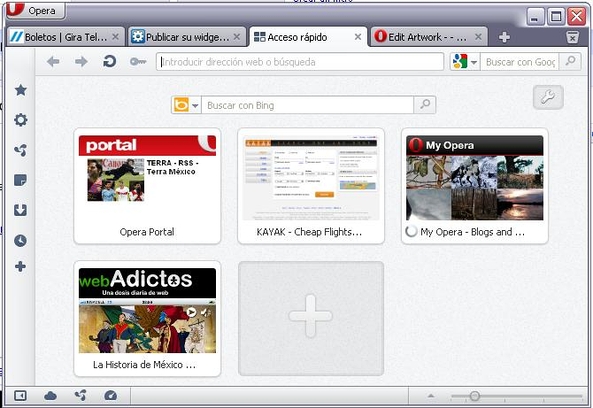Switch to the Boletos | Gira Tel tab

(x=66, y=37)
